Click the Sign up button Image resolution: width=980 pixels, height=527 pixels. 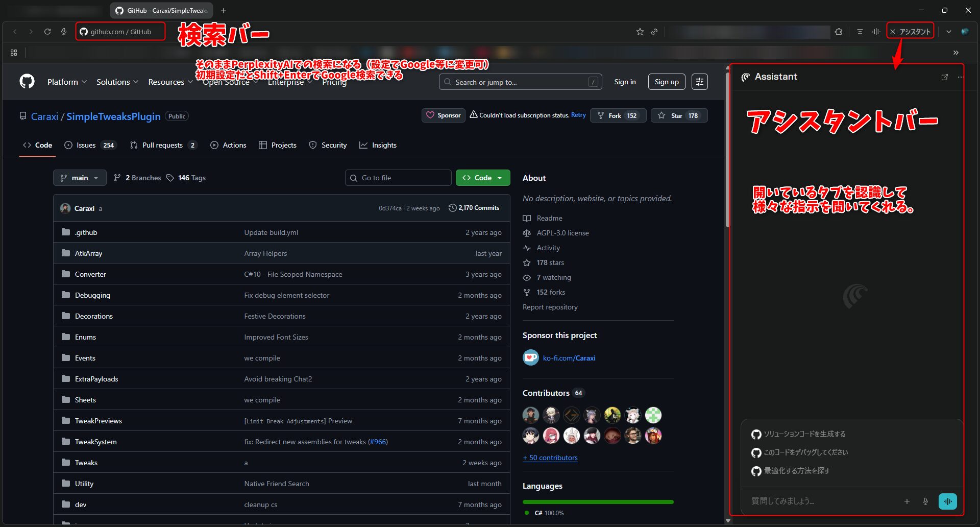click(x=666, y=82)
